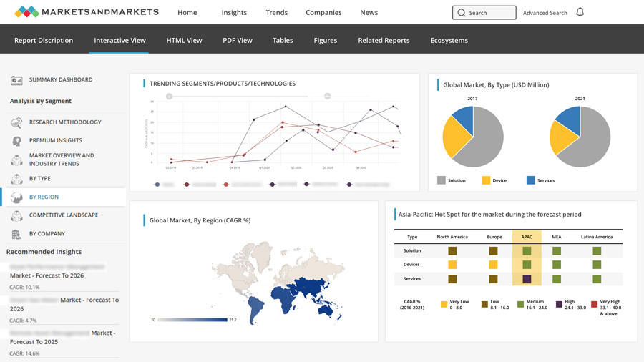
Task: Switch to the HTML View tab
Action: tap(184, 41)
